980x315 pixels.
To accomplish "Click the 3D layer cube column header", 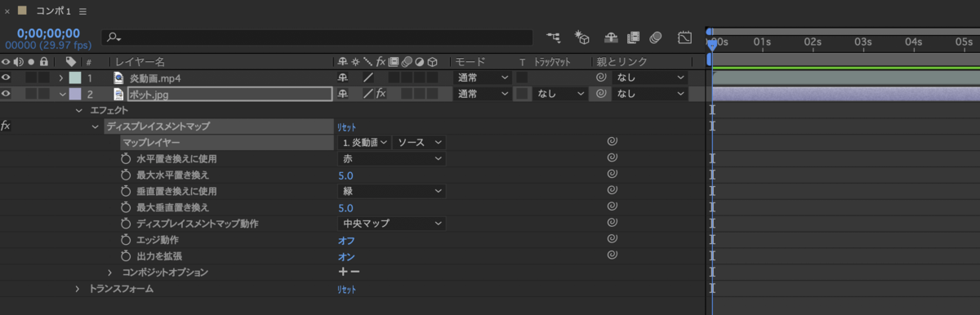I will (433, 61).
